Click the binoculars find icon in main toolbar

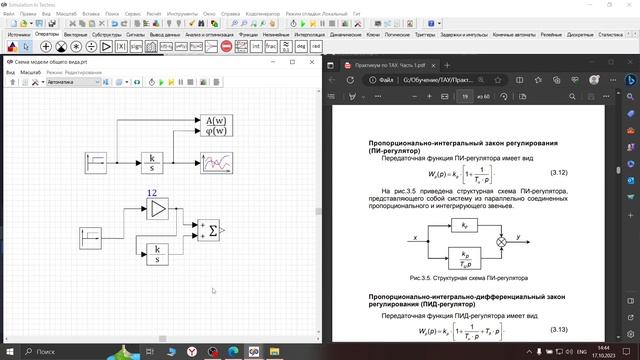click(201, 24)
